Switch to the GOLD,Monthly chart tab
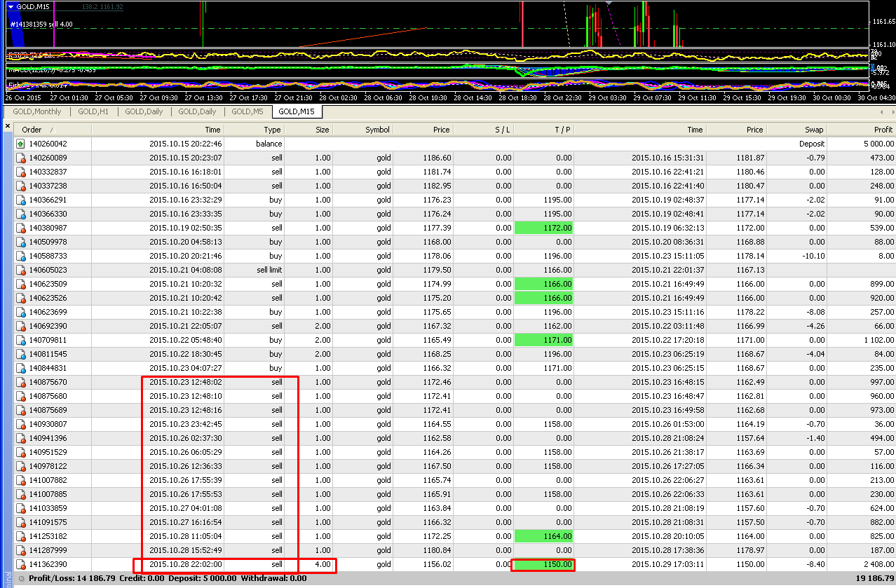Viewport: 896px width, 588px height. tap(37, 111)
